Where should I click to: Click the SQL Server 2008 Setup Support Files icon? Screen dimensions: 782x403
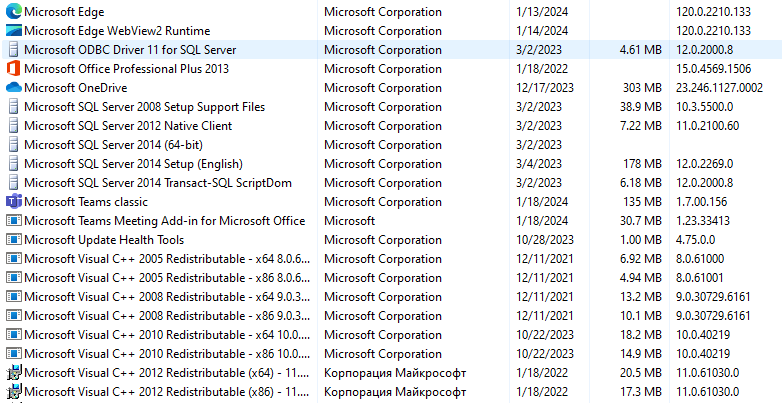(x=13, y=106)
